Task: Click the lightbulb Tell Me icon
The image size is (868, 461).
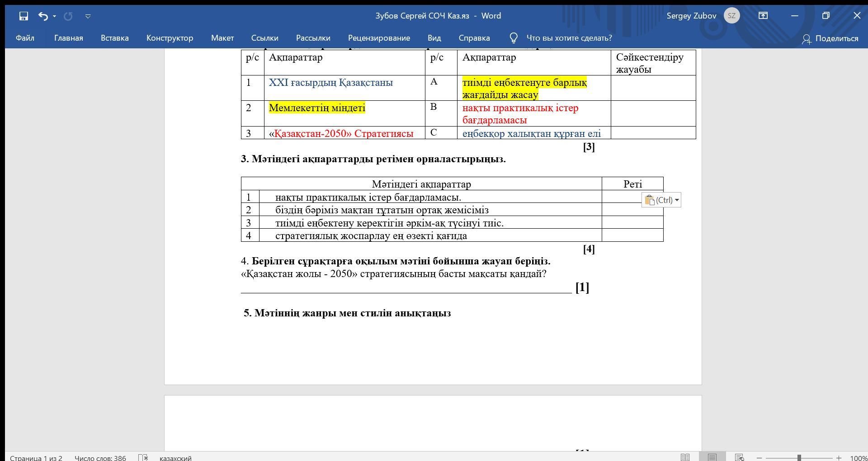Action: 514,38
